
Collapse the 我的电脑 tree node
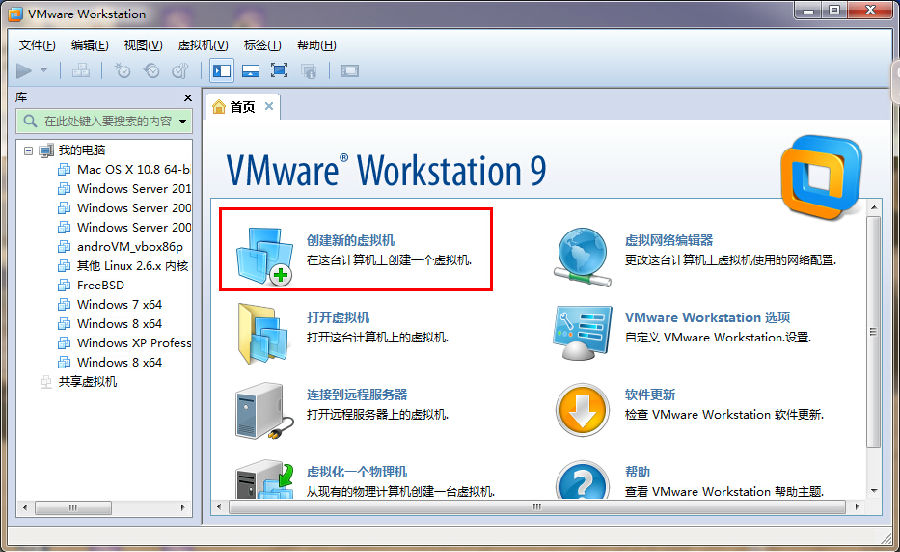pos(28,151)
